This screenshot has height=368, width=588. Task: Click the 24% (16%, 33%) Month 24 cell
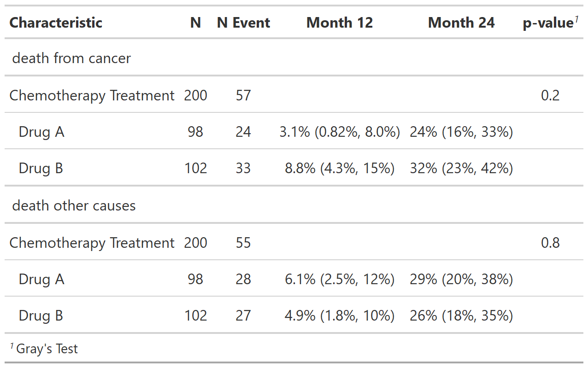[461, 132]
